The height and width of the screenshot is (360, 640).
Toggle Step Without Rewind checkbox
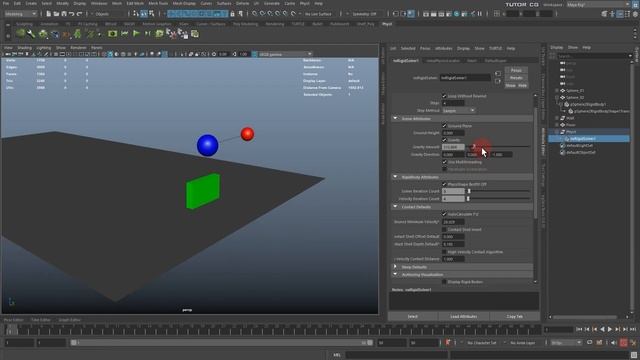444,96
